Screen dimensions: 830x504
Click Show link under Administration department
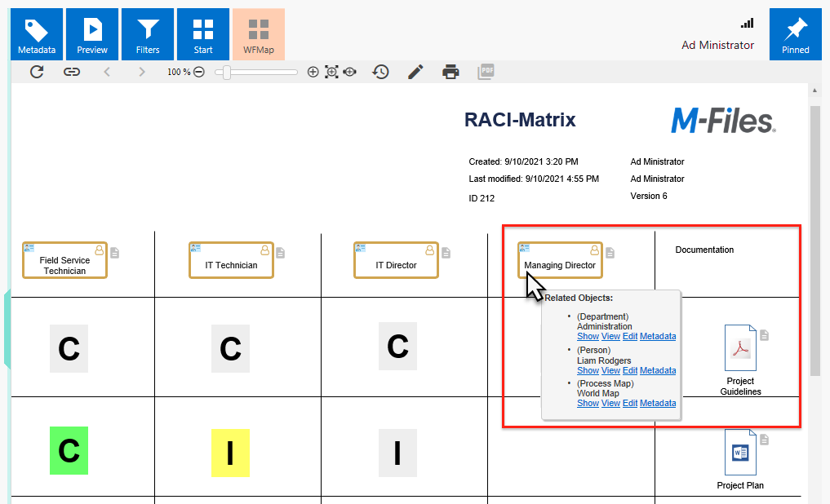click(x=588, y=336)
